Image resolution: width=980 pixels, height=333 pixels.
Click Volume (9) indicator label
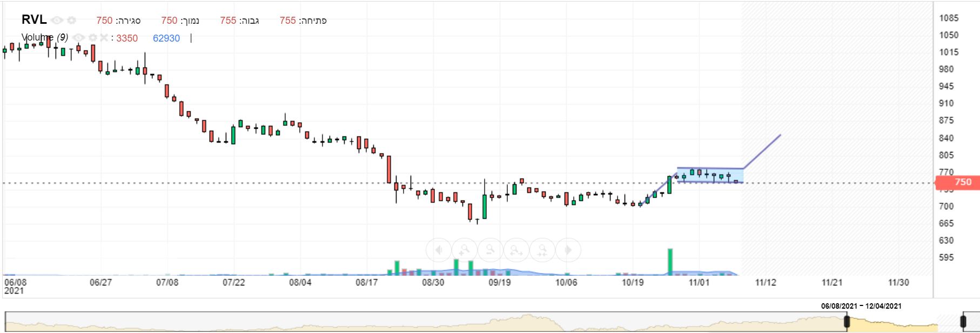[x=45, y=37]
